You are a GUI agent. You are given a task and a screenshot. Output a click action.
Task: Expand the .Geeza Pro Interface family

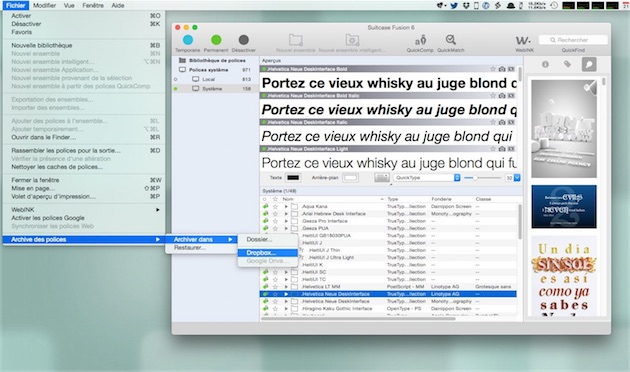[286, 221]
